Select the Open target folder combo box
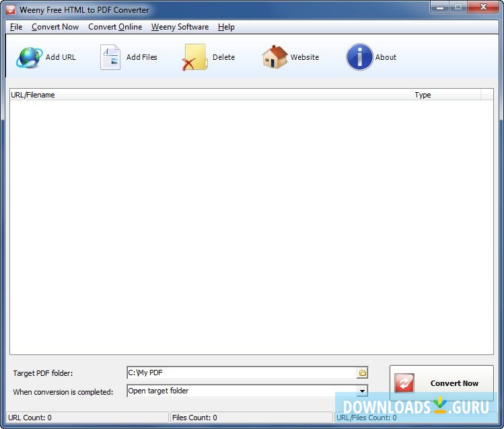504x429 pixels. [x=247, y=391]
